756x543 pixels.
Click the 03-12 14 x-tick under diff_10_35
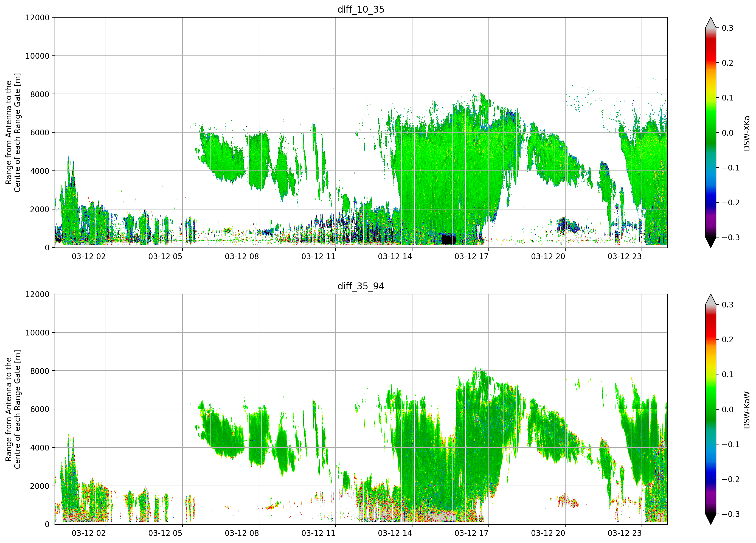395,256
